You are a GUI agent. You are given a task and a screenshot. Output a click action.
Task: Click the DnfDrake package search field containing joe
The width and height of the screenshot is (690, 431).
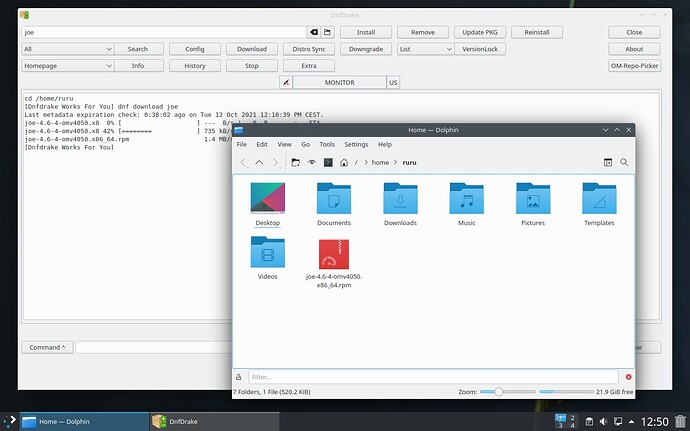point(165,32)
